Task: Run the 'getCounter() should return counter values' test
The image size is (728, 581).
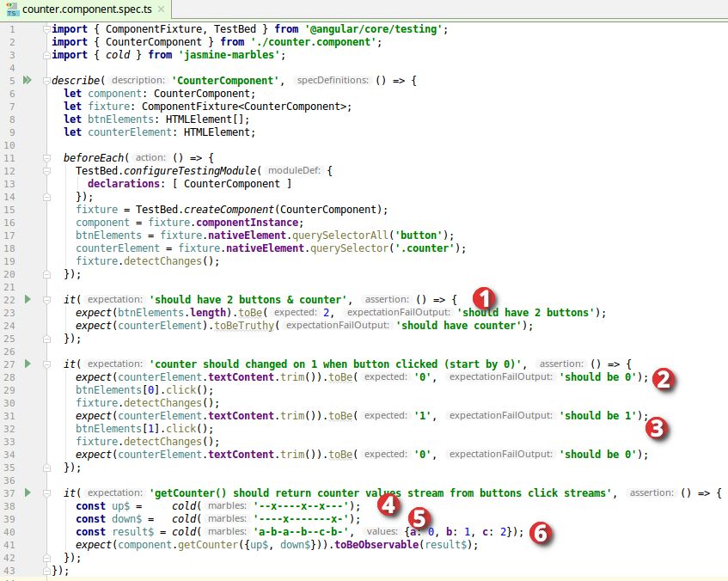Action: point(28,492)
